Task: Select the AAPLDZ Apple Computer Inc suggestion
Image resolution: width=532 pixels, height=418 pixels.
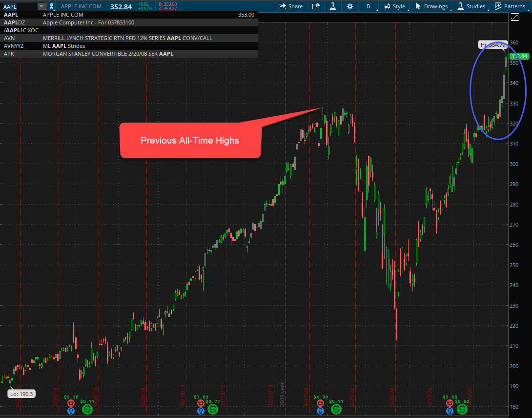Action: pos(129,22)
